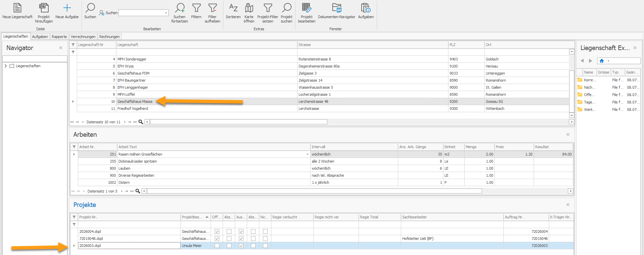Go forward in the Liegenschaft Explorer
Image resolution: width=644 pixels, height=255 pixels.
coord(591,61)
